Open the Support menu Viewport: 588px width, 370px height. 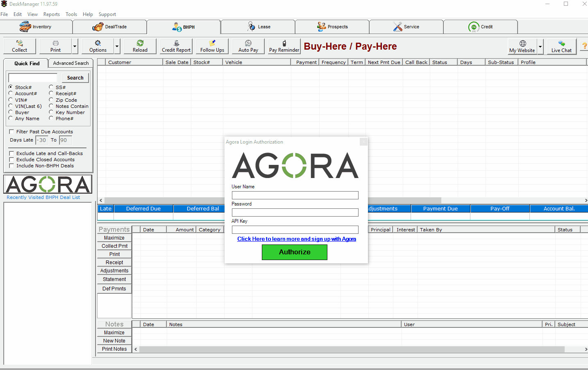click(107, 14)
